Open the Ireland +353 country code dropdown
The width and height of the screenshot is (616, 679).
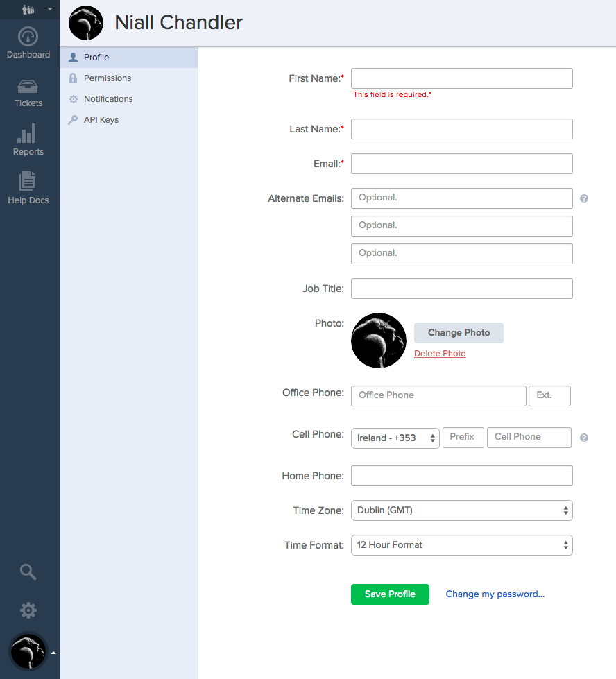coord(395,438)
